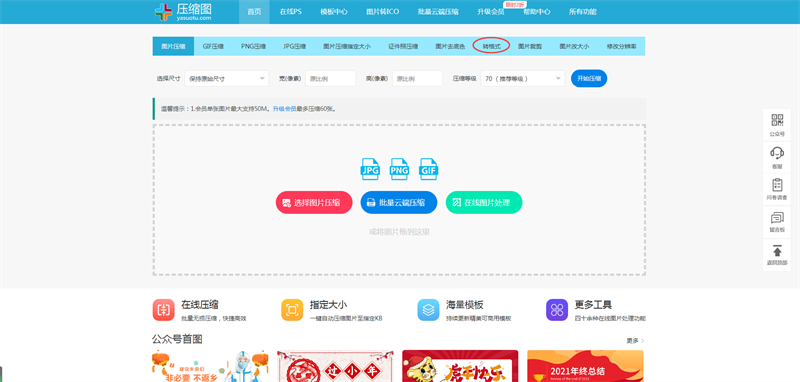The height and width of the screenshot is (382, 800).
Task: Click the 更多工具 heading text
Action: [x=593, y=305]
